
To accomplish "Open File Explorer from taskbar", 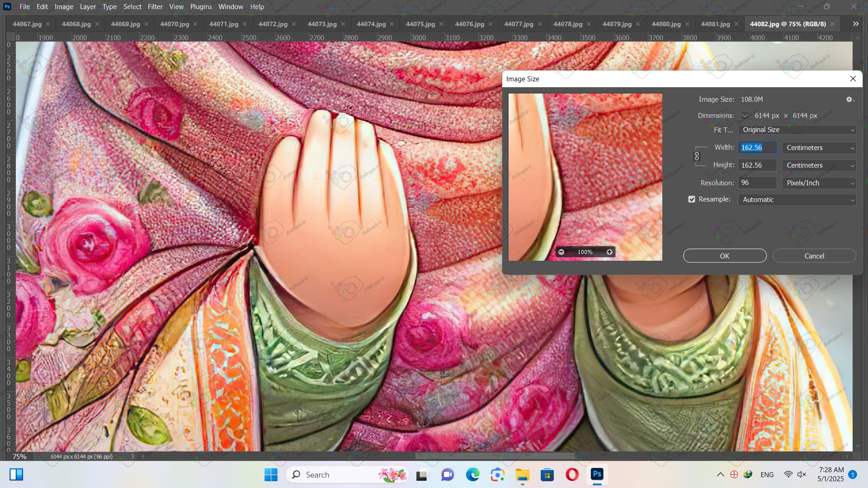I will click(522, 475).
